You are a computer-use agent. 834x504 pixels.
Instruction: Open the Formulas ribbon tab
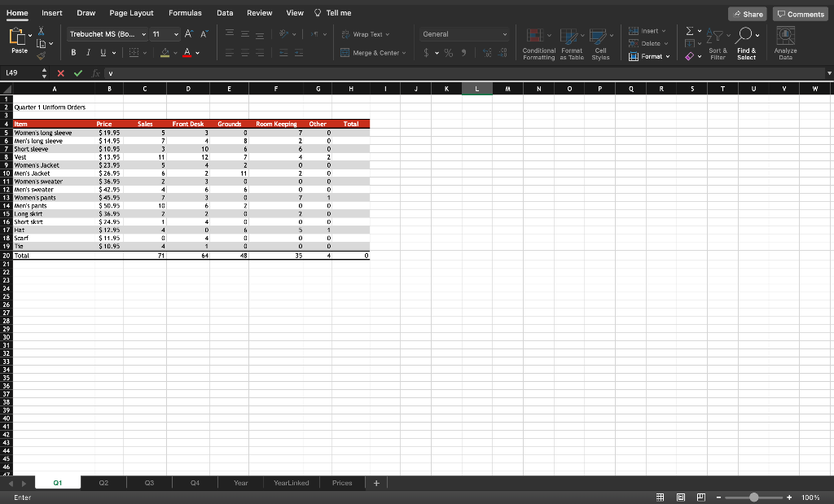[185, 13]
